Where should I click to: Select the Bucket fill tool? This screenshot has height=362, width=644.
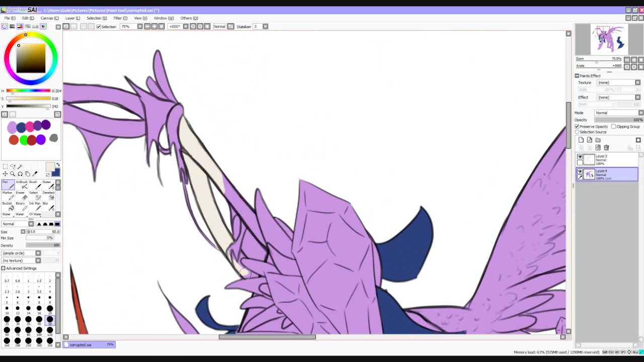[8, 206]
